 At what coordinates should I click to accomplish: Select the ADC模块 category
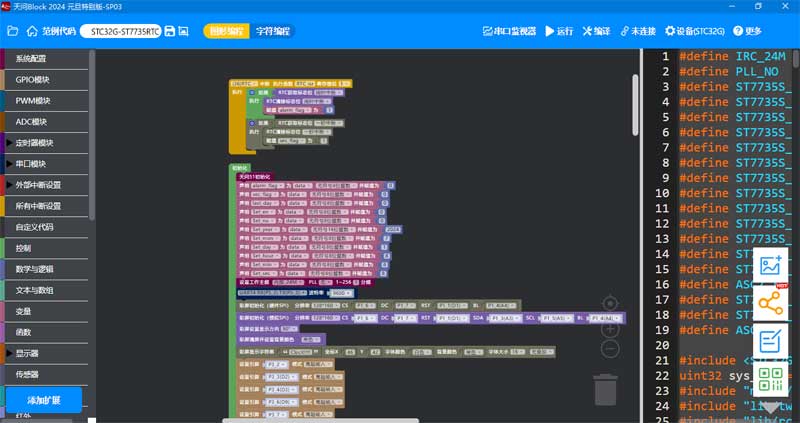[x=46, y=122]
